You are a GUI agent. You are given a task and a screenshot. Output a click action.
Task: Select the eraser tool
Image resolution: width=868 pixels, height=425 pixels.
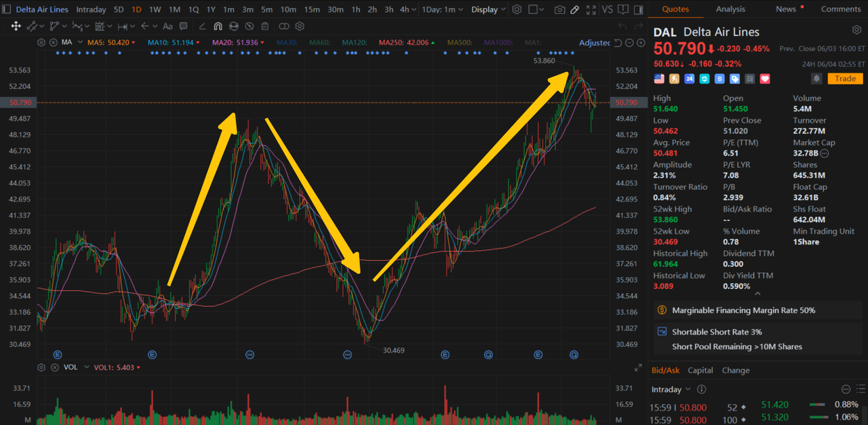[202, 26]
